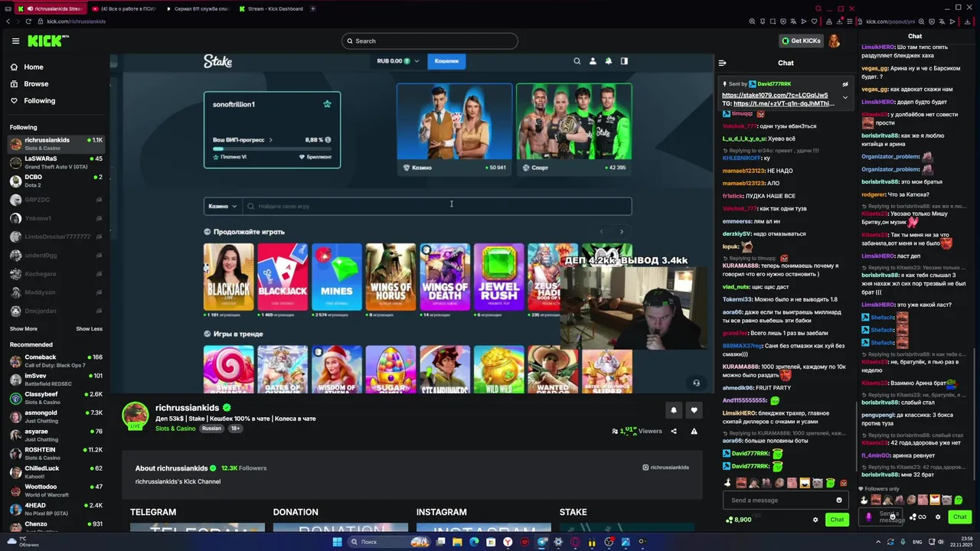The height and width of the screenshot is (551, 980).
Task: Click the 8,900 channel points balance
Action: tap(739, 520)
